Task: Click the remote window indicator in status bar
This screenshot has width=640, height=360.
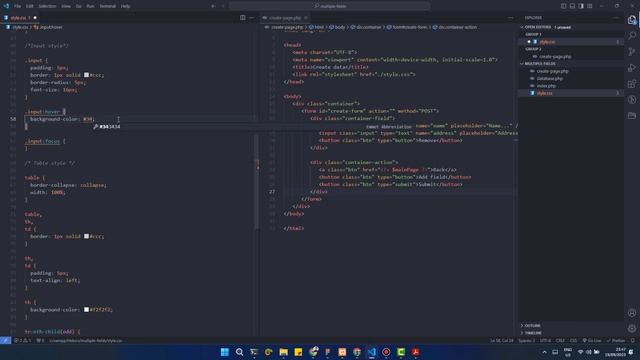Action: coord(5,340)
